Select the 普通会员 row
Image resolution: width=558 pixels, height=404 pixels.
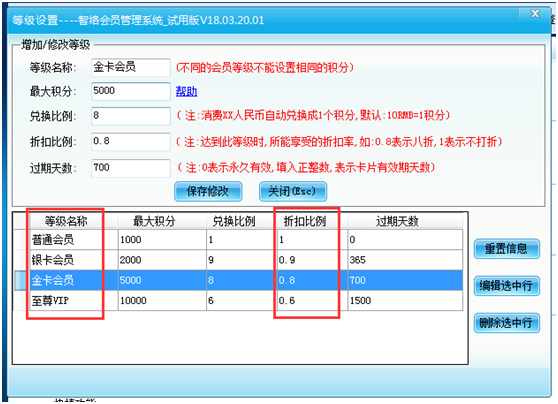click(x=238, y=240)
